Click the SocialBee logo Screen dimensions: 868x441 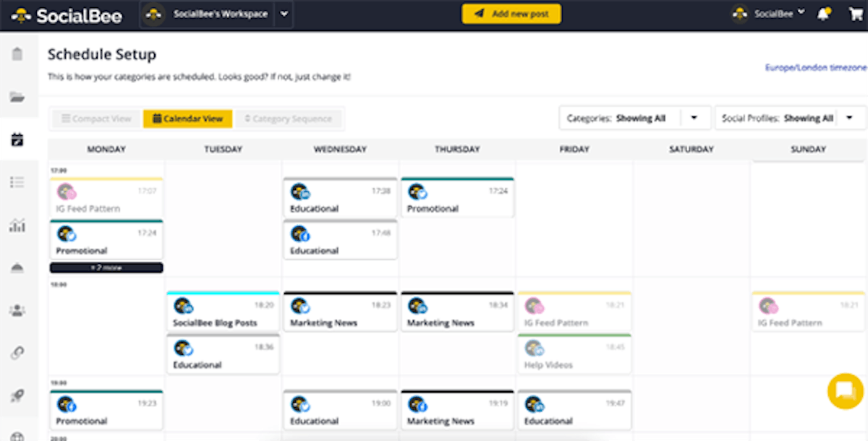(67, 14)
